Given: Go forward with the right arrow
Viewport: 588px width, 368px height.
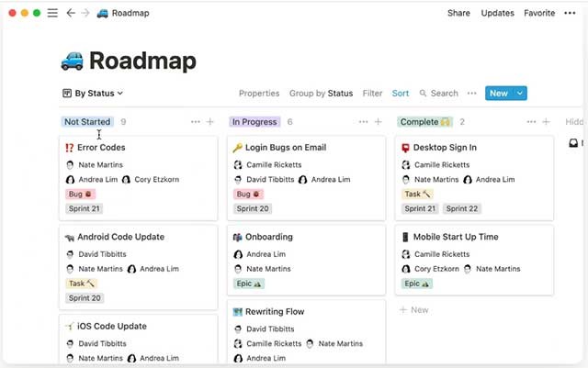Looking at the screenshot, I should pyautogui.click(x=85, y=13).
